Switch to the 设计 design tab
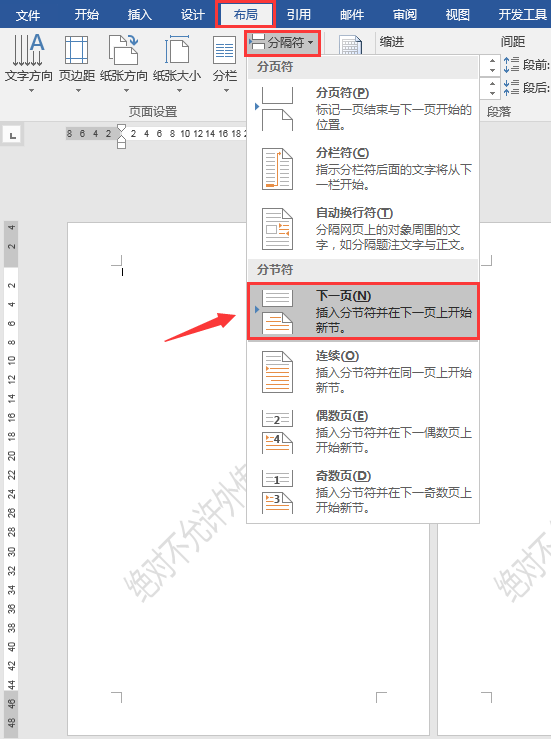 [192, 15]
